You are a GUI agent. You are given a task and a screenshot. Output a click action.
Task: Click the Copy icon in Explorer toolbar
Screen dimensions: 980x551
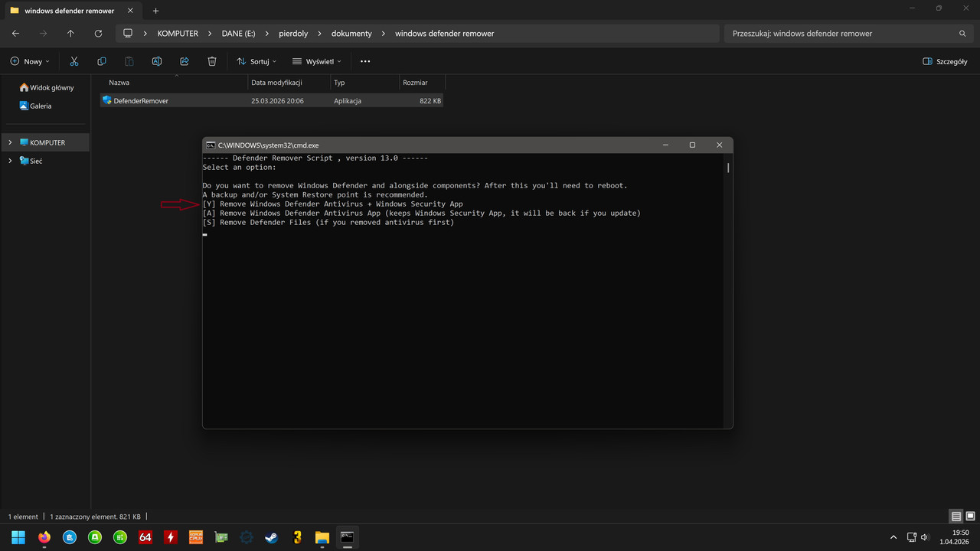click(102, 61)
